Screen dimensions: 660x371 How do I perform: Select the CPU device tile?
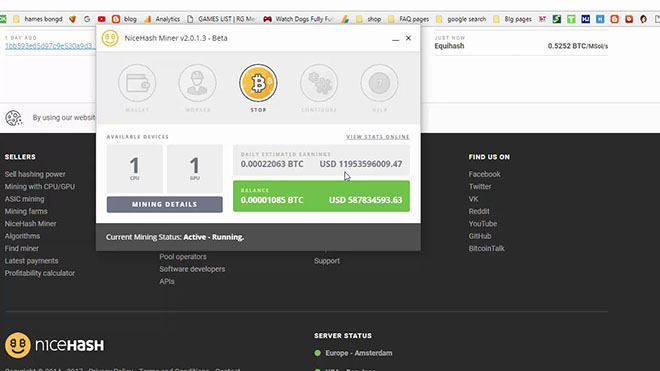135,168
